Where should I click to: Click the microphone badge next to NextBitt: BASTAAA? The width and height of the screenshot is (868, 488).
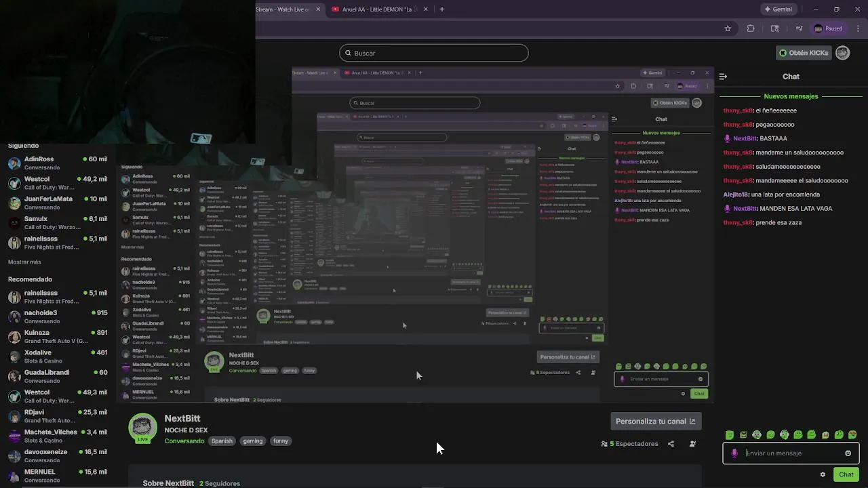728,138
